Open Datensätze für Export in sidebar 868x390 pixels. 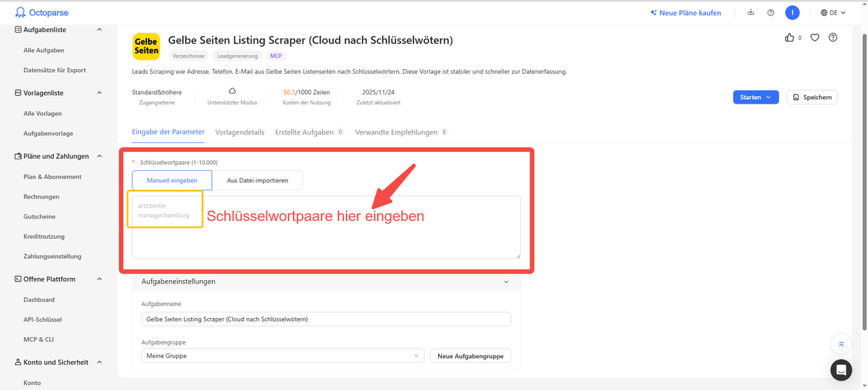pyautogui.click(x=55, y=70)
